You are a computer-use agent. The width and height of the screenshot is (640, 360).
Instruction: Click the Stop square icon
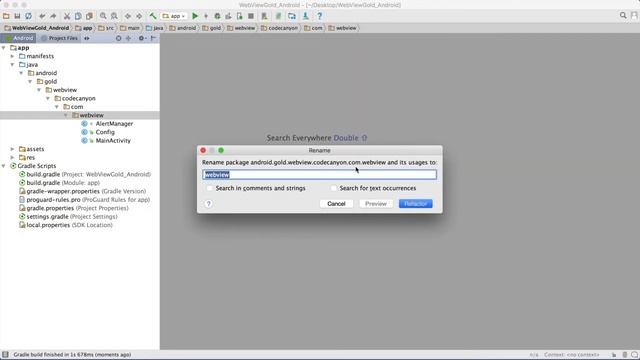(x=251, y=16)
